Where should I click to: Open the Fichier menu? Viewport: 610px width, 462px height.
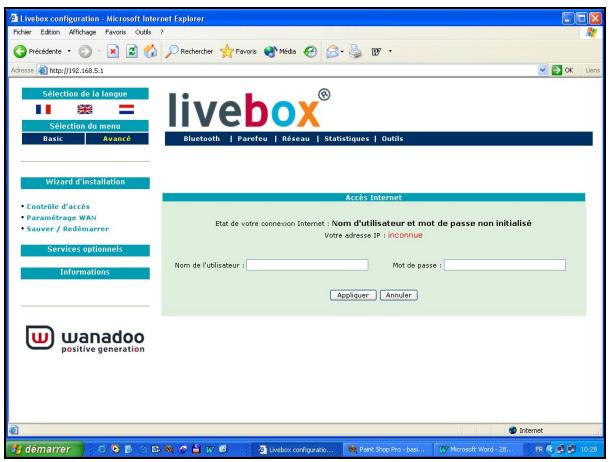pyautogui.click(x=22, y=32)
